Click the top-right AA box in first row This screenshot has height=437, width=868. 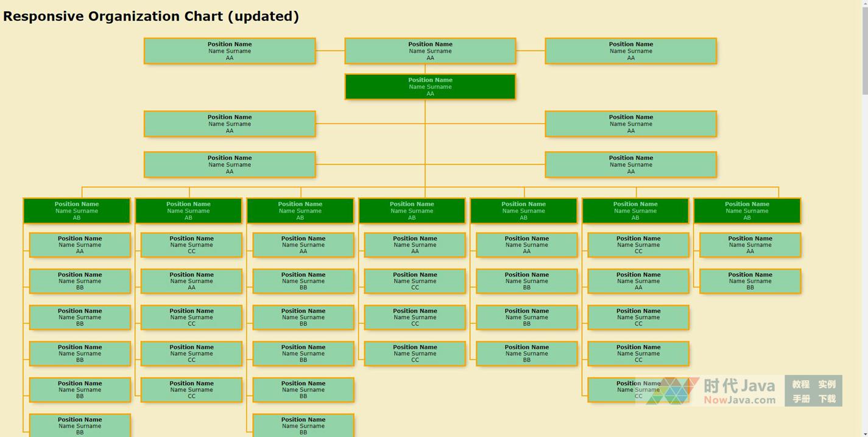click(630, 51)
